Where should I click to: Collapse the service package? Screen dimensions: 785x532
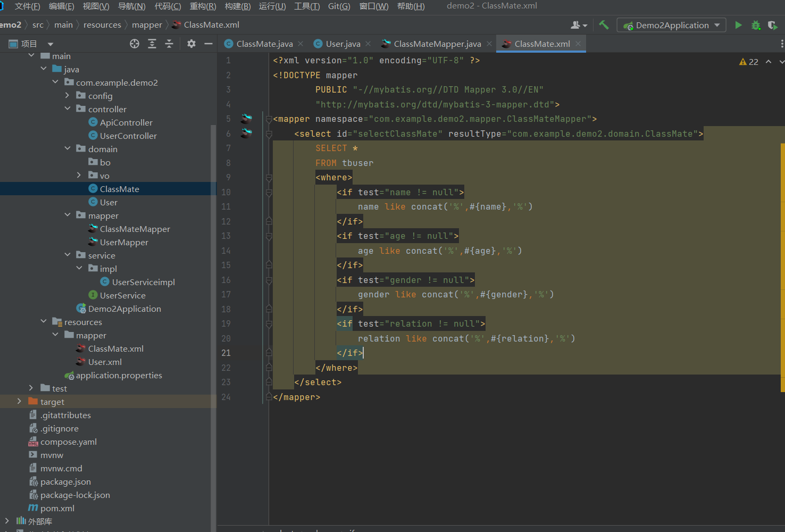[67, 255]
